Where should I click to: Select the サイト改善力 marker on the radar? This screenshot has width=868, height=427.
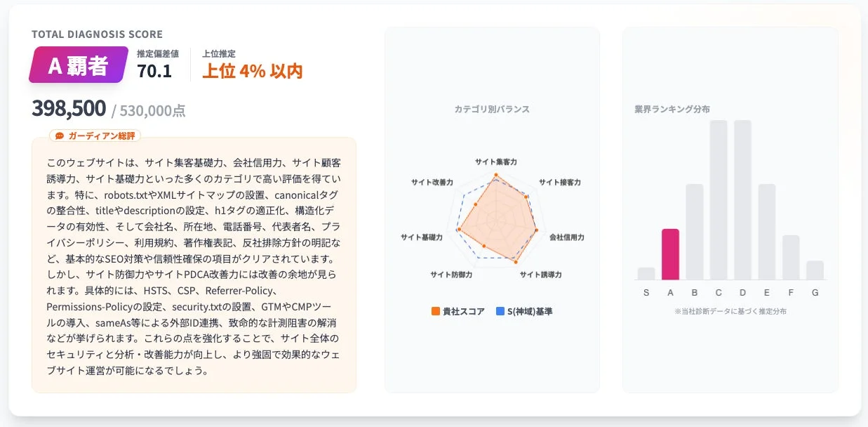tap(475, 204)
